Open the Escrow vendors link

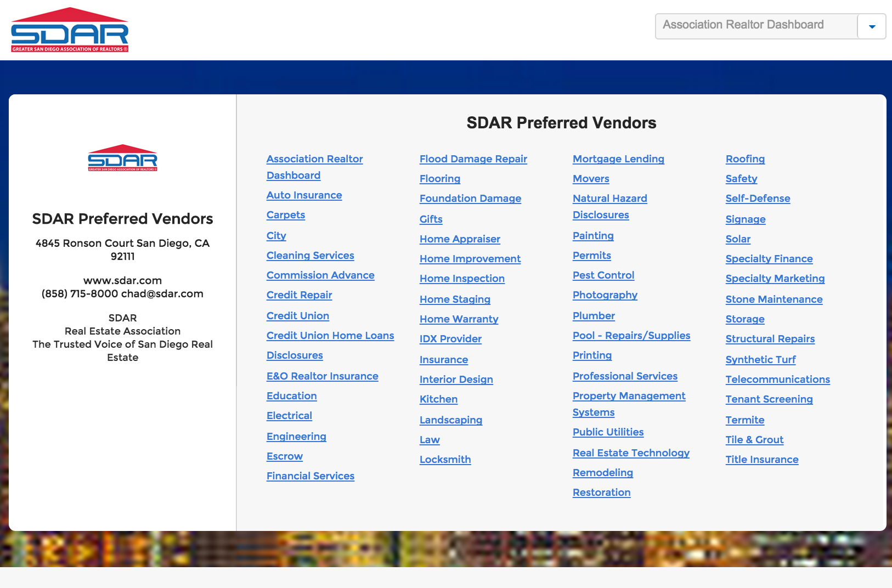tap(284, 456)
